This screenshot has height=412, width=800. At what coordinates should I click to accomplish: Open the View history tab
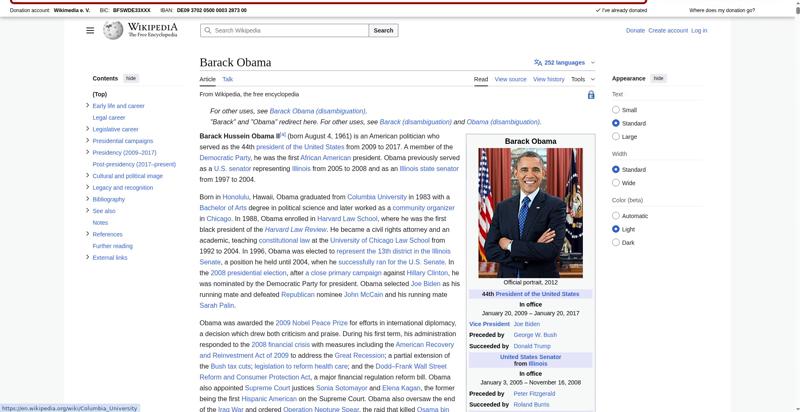548,79
